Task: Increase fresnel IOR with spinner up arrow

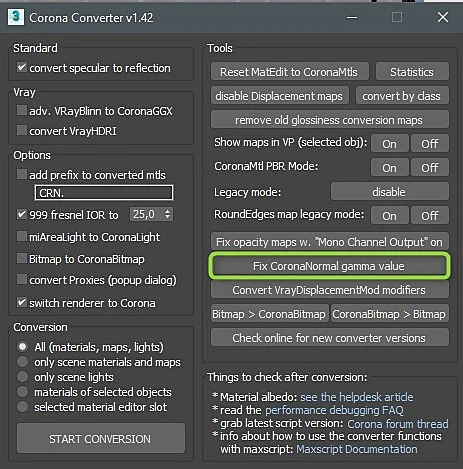Action: coord(168,211)
